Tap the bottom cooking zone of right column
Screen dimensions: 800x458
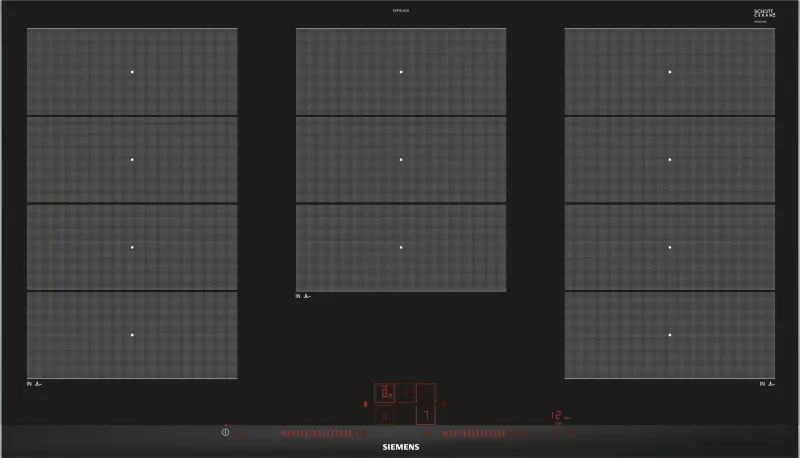tap(670, 335)
